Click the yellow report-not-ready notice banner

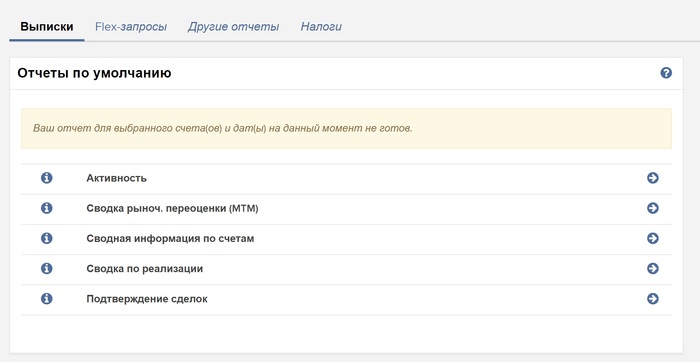(x=346, y=129)
